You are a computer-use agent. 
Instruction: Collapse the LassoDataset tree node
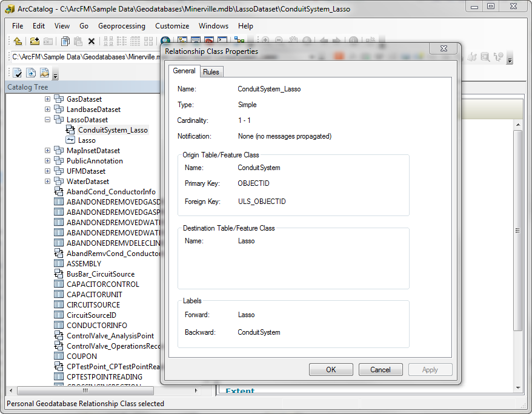click(x=47, y=120)
